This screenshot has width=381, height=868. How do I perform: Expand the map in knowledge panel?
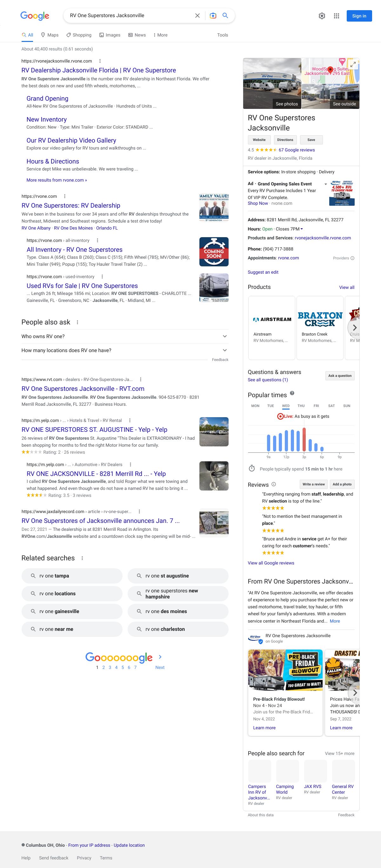353,64
